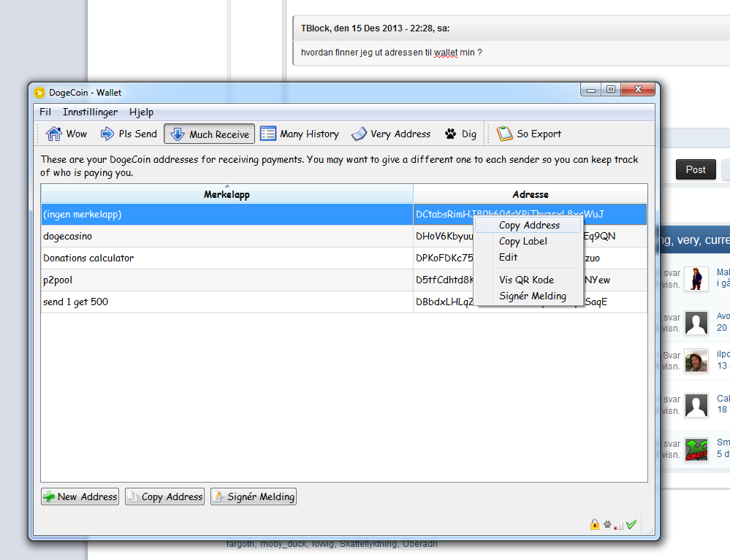Choose Edit in context menu
Viewport: 730px width, 560px height.
click(x=529, y=257)
